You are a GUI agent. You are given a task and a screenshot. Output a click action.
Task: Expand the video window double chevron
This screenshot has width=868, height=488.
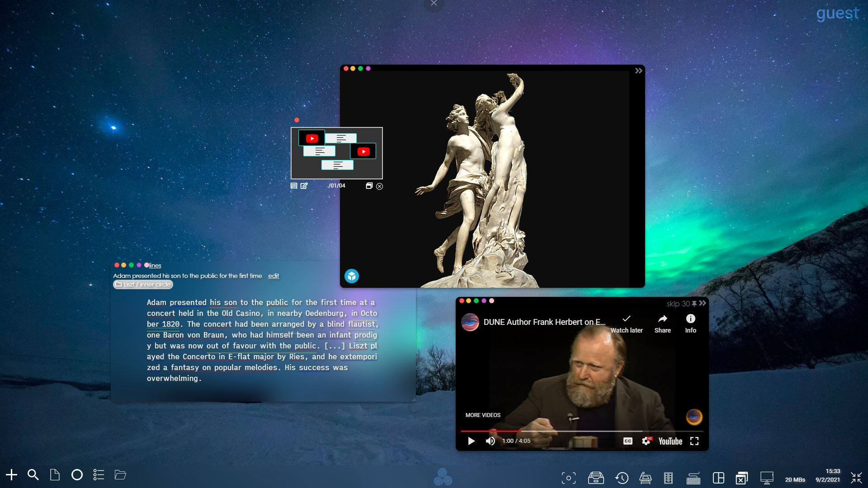pos(703,303)
